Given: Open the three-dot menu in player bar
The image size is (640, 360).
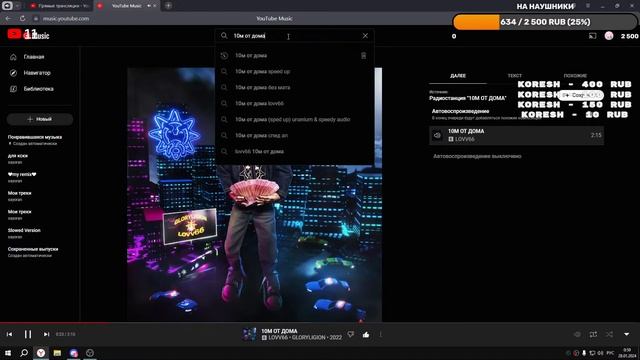Looking at the screenshot, I should [380, 335].
